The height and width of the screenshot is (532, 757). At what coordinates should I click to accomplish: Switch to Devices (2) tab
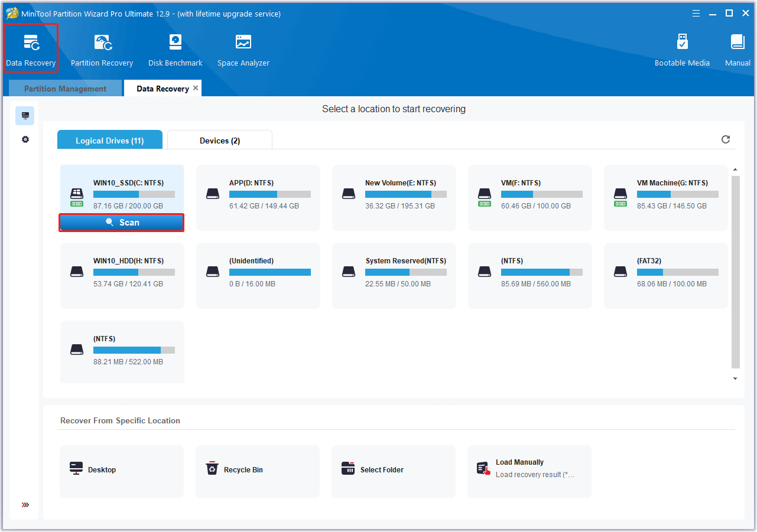coord(220,140)
